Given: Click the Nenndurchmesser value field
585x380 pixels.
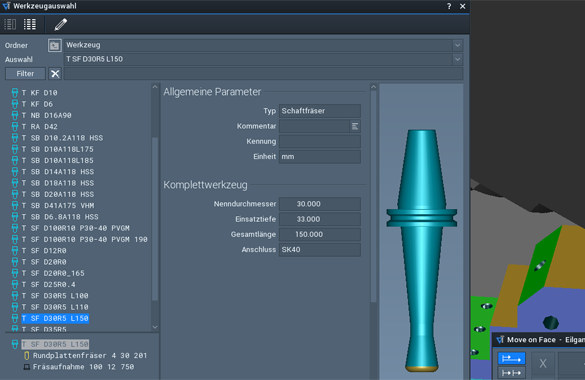Looking at the screenshot, I should (320, 204).
